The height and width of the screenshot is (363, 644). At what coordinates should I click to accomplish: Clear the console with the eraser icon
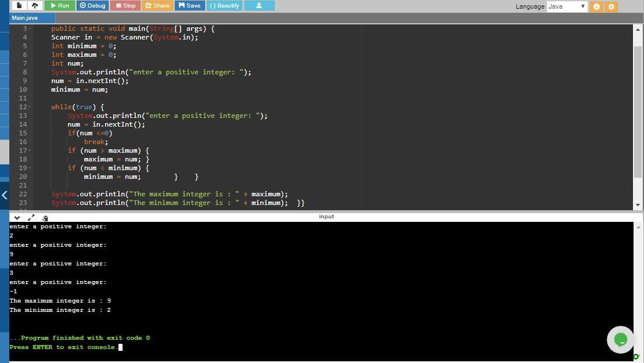[45, 217]
